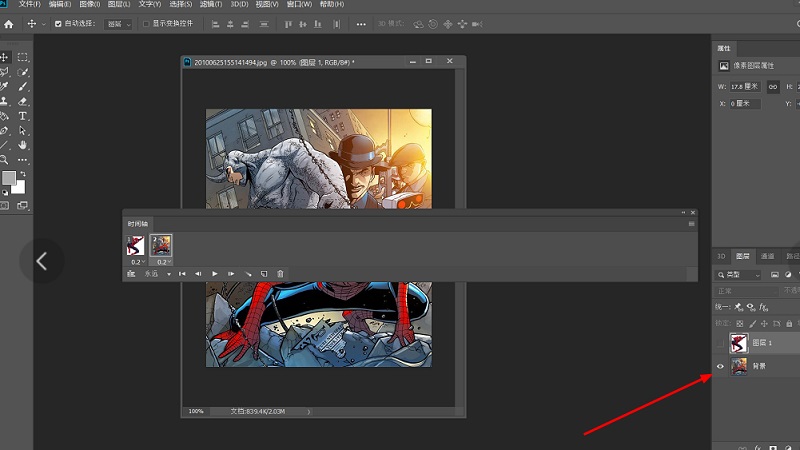Go to previous frame button
This screenshot has height=450, width=800.
point(198,274)
